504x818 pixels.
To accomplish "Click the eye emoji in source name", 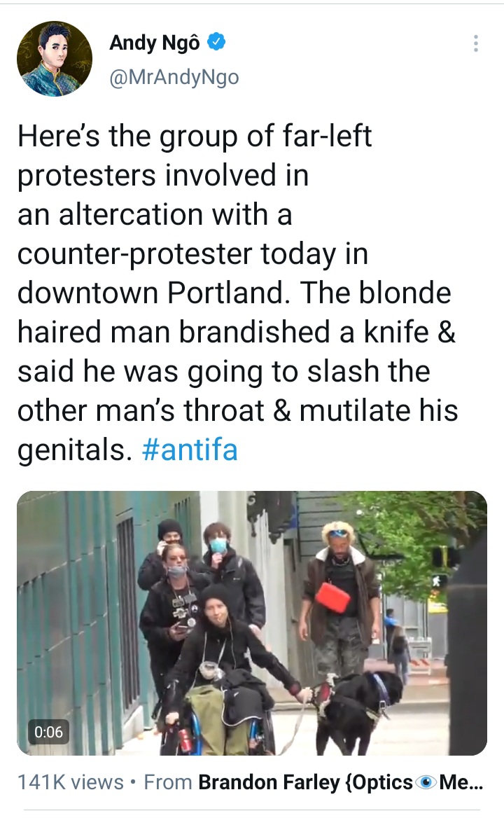I will point(428,782).
